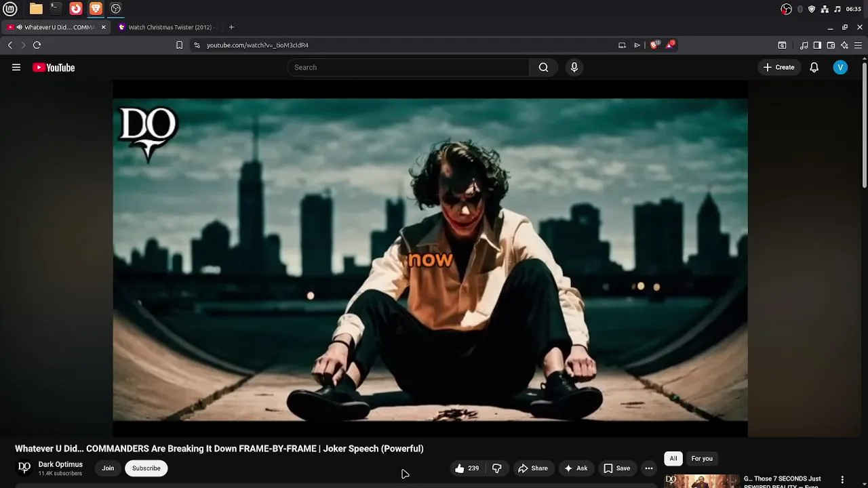Open the YouTube guide menu
The image size is (868, 488).
[x=16, y=67]
